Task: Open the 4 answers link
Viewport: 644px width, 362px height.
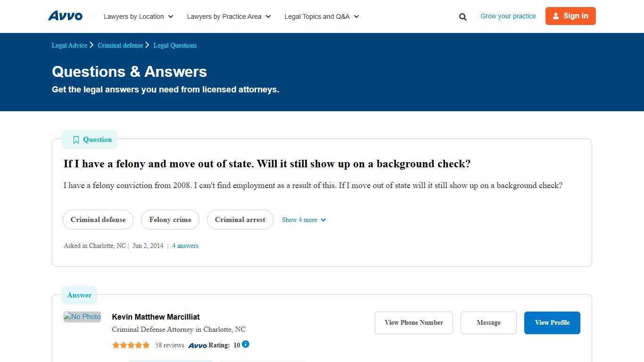Action: pos(185,246)
